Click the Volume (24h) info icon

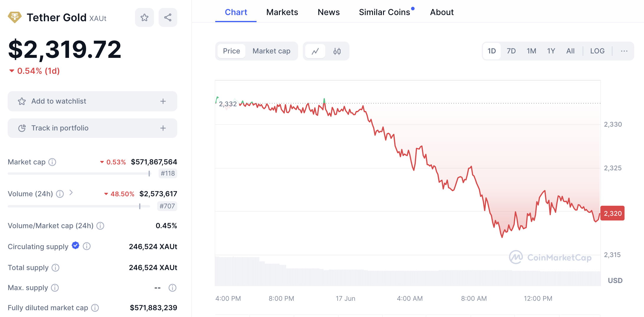click(x=60, y=194)
